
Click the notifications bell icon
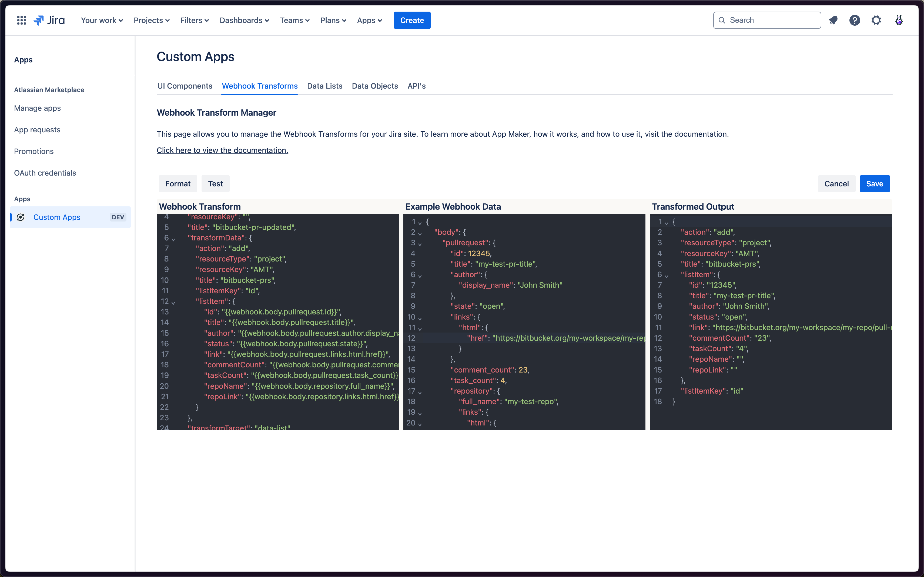tap(833, 20)
